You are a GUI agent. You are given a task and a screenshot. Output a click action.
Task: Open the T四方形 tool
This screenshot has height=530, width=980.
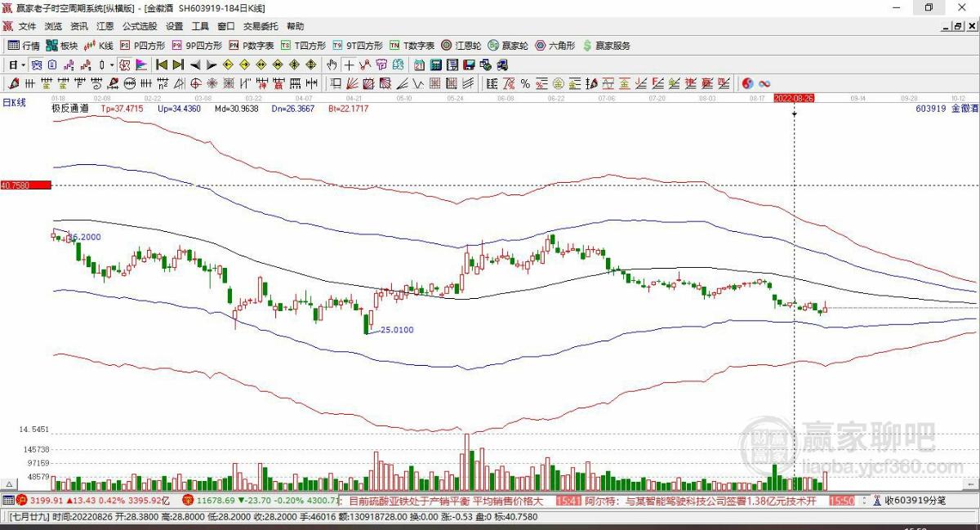(303, 46)
